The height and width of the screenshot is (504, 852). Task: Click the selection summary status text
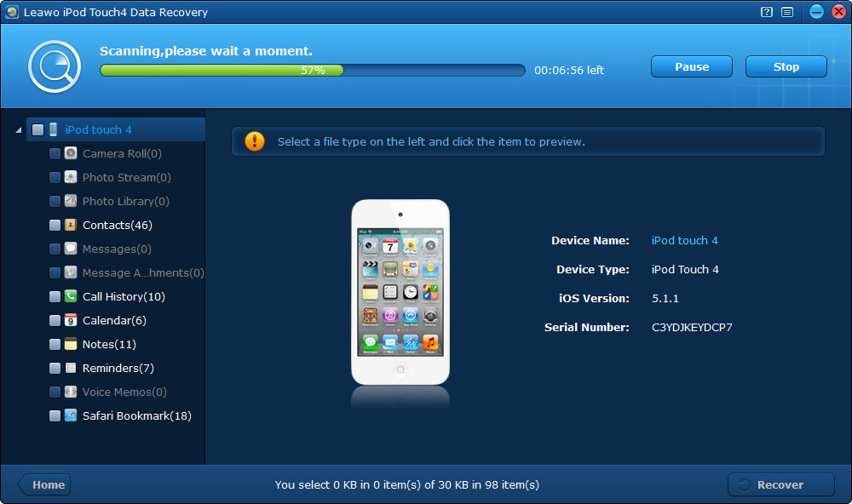[407, 484]
